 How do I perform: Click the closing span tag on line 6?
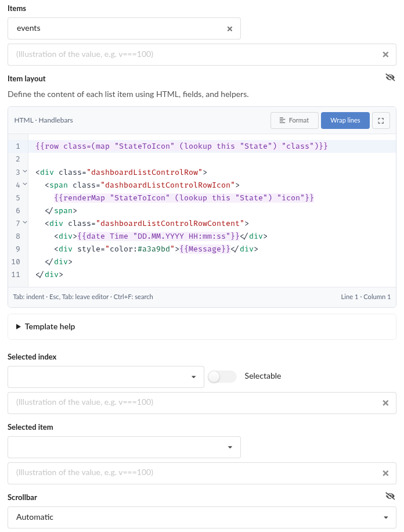click(x=61, y=211)
